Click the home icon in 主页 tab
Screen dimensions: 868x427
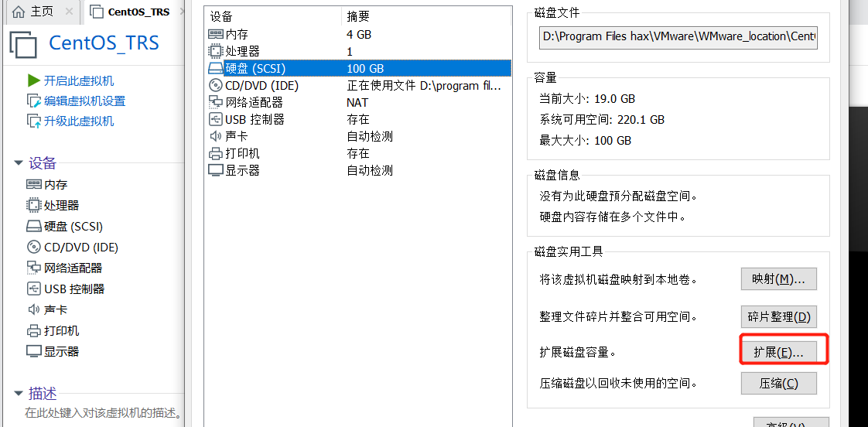pos(19,12)
